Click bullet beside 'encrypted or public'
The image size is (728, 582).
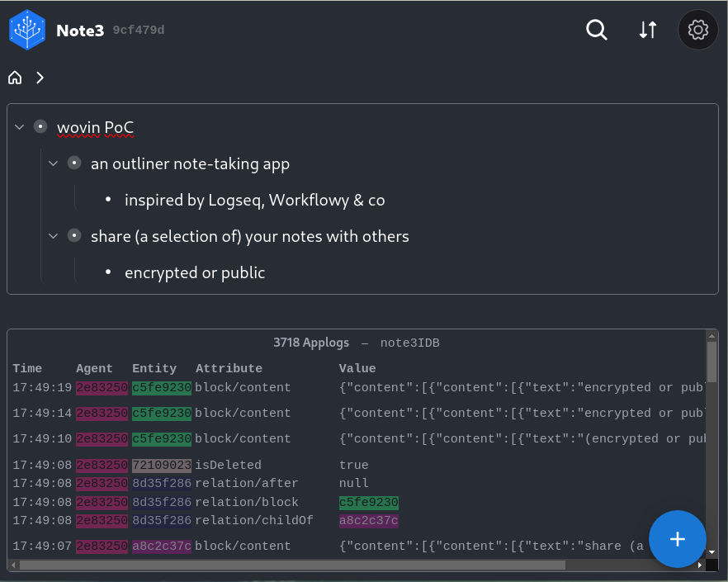point(108,272)
